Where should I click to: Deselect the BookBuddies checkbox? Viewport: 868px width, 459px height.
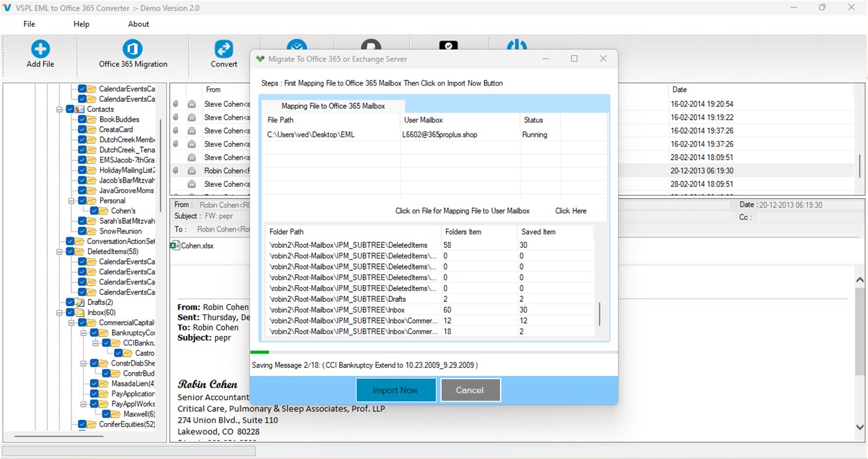pyautogui.click(x=83, y=119)
